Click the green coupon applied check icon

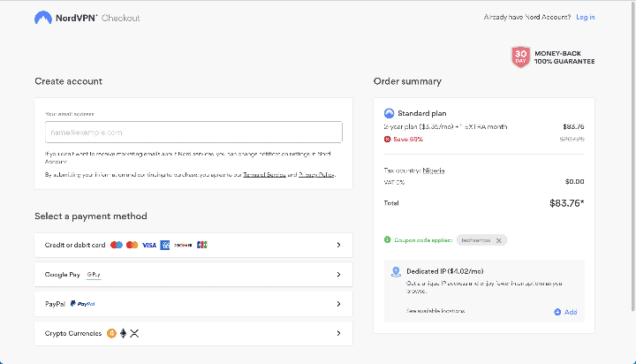[x=388, y=239]
